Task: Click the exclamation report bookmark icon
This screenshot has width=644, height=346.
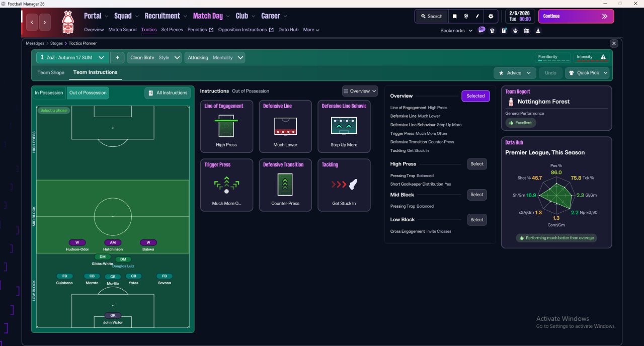Action: click(x=504, y=31)
